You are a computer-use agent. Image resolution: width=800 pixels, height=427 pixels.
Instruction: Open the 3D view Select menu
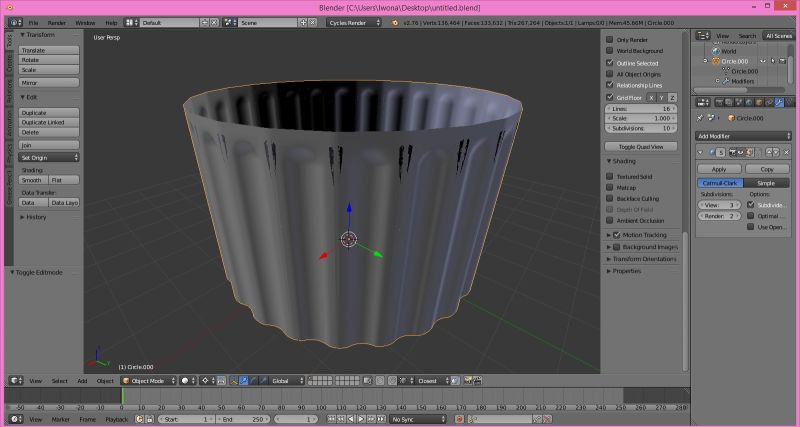(59, 381)
